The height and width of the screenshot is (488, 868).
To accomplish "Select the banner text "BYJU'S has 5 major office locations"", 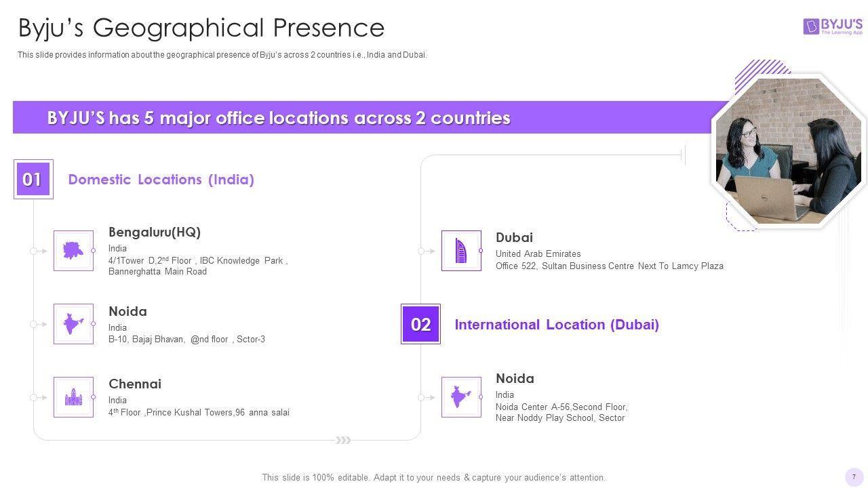I will pyautogui.click(x=279, y=118).
